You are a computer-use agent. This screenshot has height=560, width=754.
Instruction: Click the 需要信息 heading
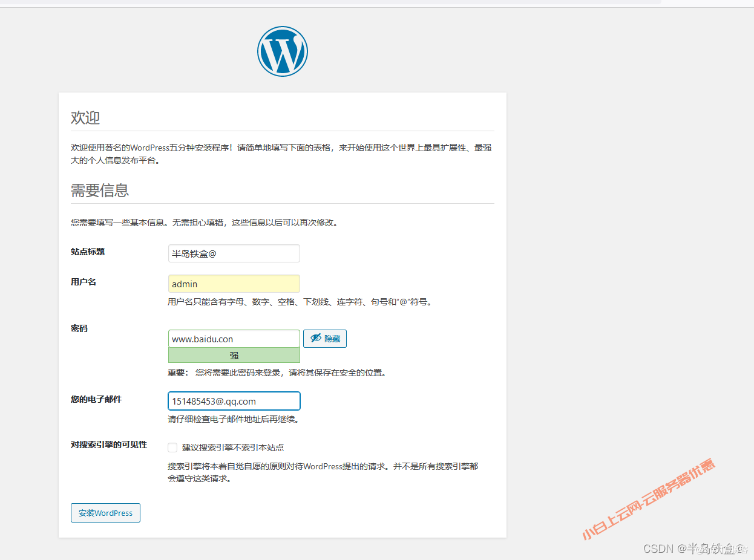(x=100, y=190)
